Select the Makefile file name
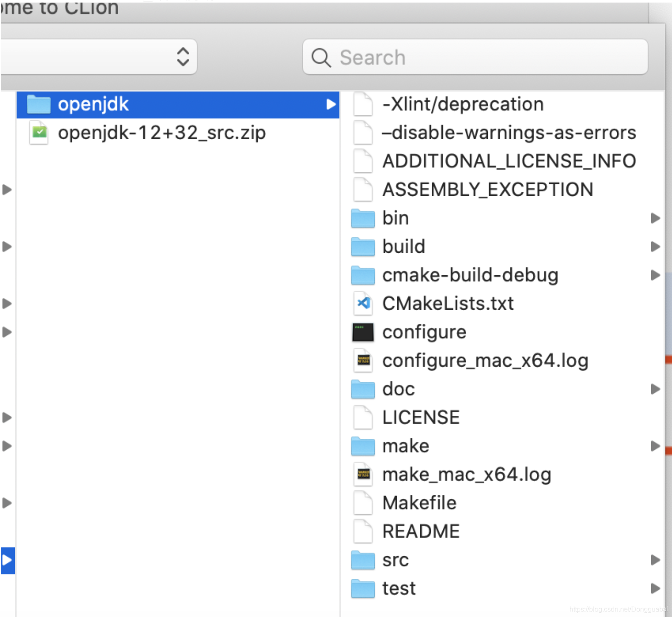This screenshot has width=672, height=617. click(x=419, y=503)
